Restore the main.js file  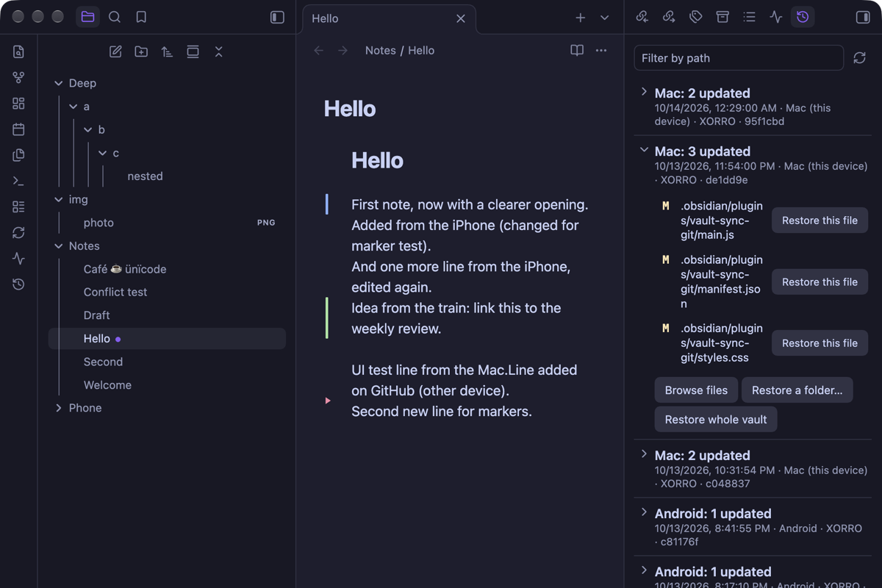coord(820,220)
